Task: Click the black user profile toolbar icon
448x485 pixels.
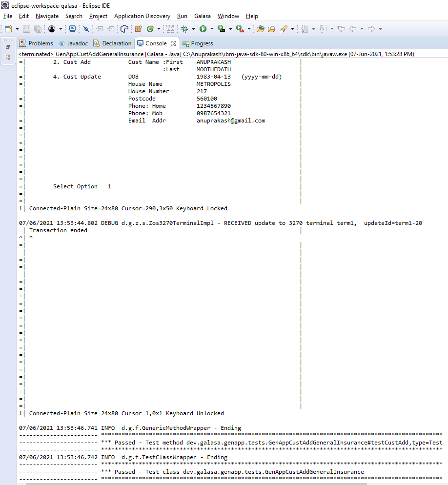Action: (x=52, y=29)
